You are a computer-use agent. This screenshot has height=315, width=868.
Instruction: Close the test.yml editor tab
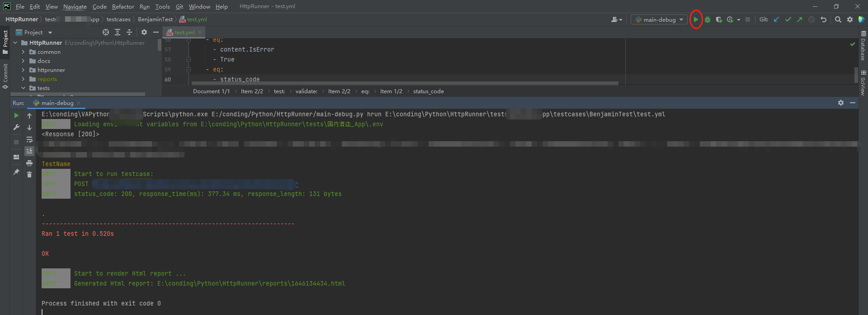tap(200, 32)
